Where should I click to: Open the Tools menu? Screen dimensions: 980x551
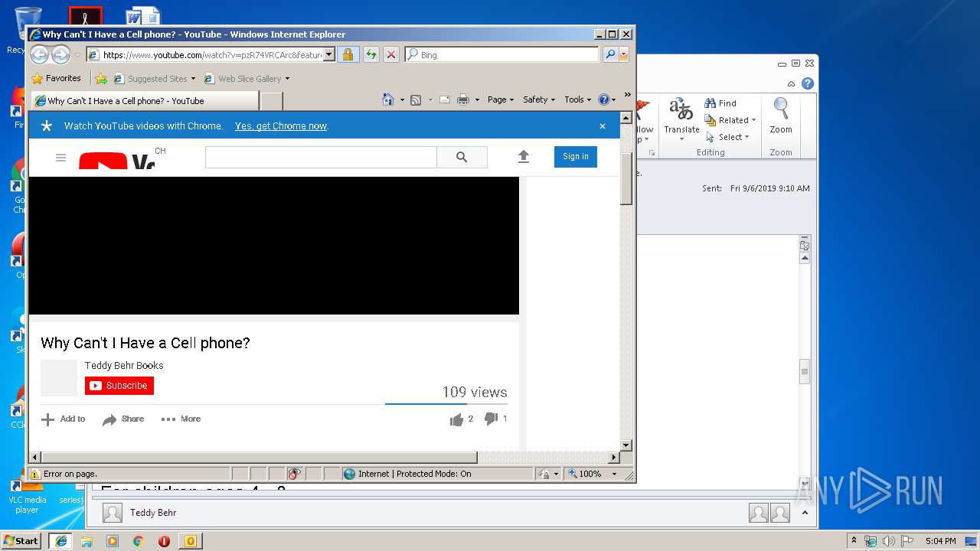tap(578, 99)
